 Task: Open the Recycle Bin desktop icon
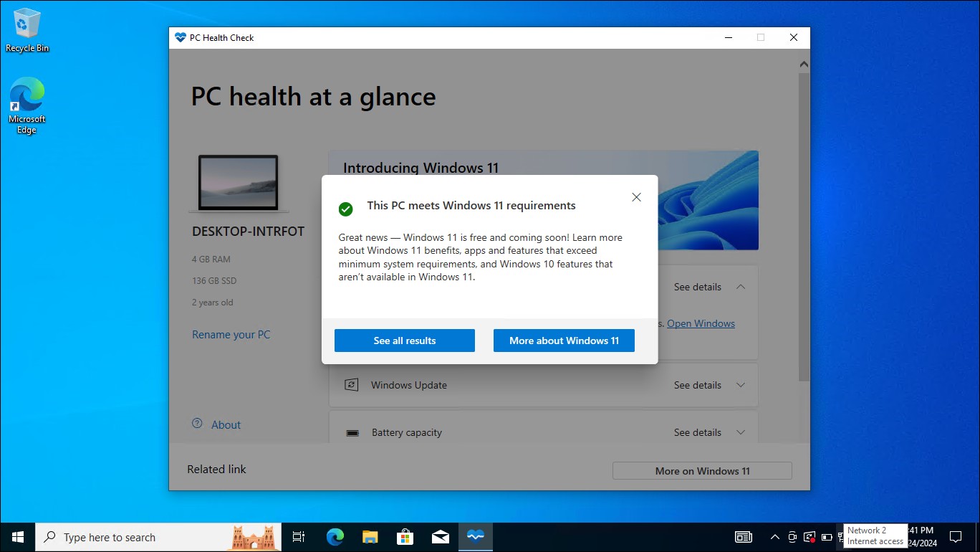point(27,31)
